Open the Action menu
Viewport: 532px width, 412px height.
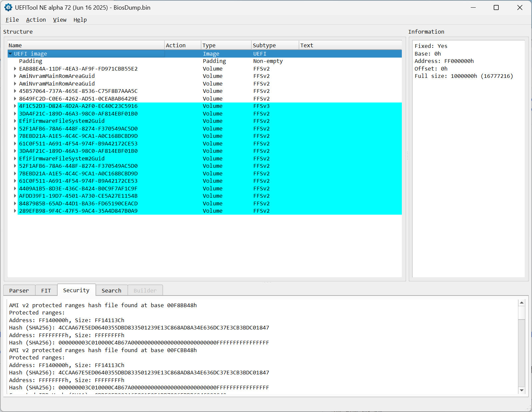tap(36, 20)
